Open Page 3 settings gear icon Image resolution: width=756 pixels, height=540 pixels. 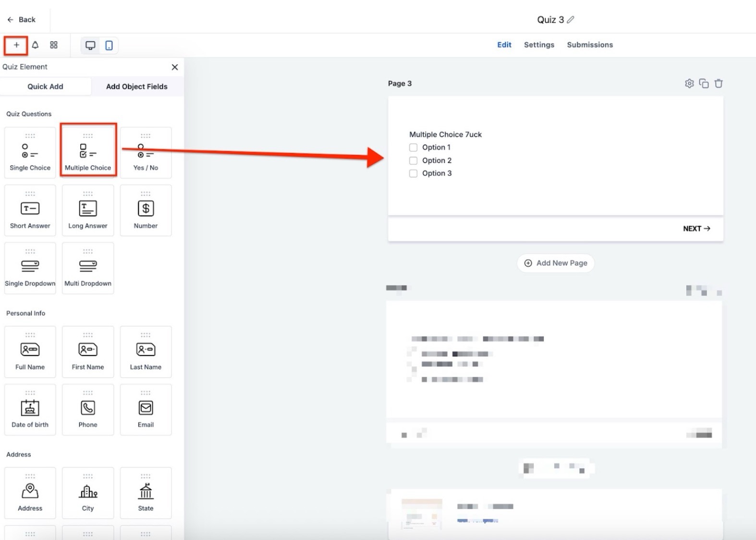[689, 84]
